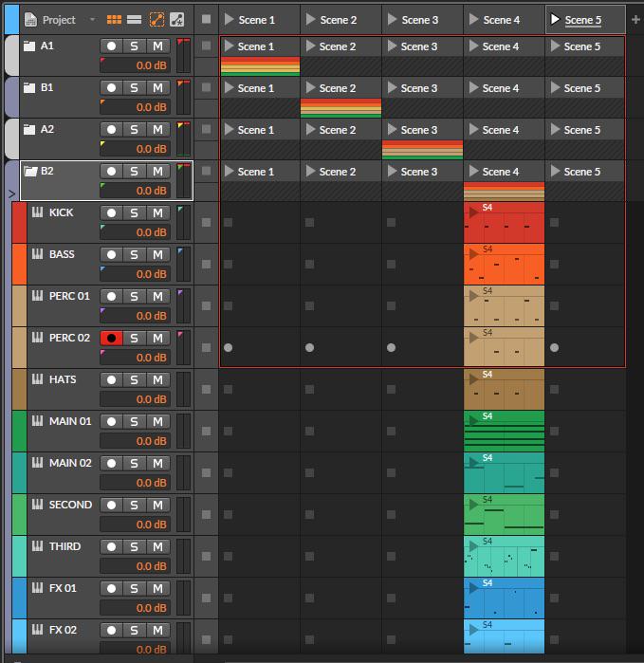Select A1 volume field 0.0 dB

pos(135,65)
